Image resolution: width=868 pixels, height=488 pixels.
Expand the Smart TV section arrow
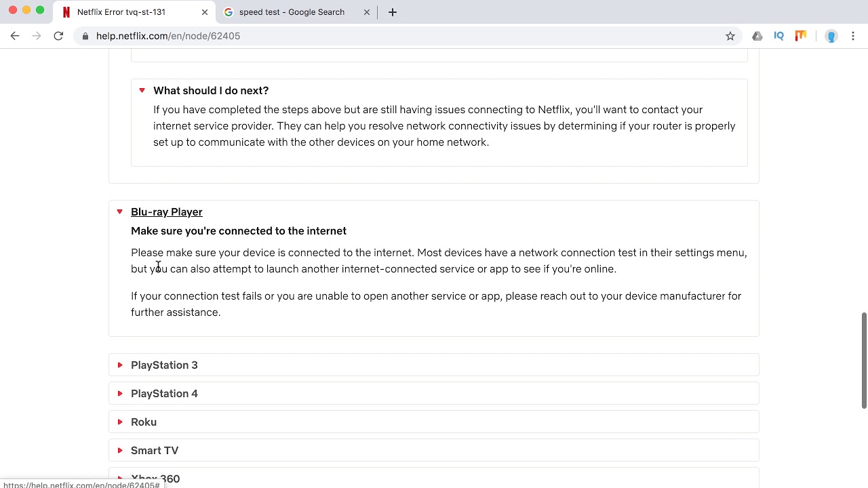point(119,450)
